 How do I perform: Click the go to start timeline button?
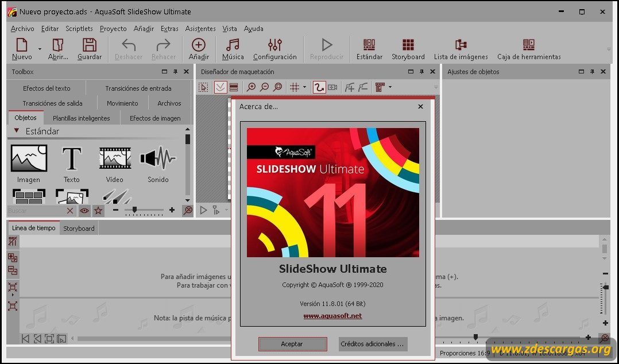point(25,338)
